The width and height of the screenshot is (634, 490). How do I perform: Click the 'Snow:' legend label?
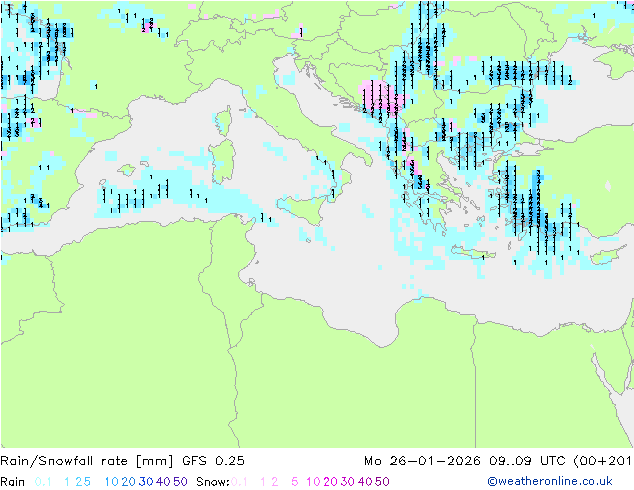click(213, 482)
